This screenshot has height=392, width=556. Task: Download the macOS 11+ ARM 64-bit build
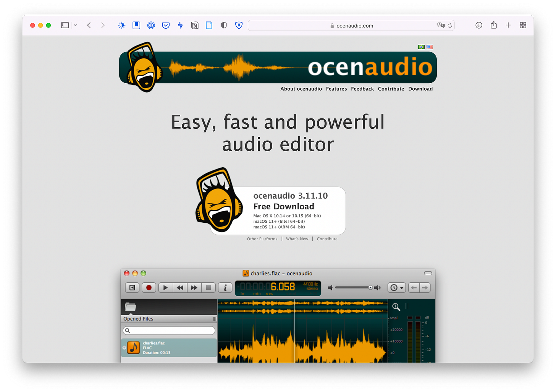[279, 227]
